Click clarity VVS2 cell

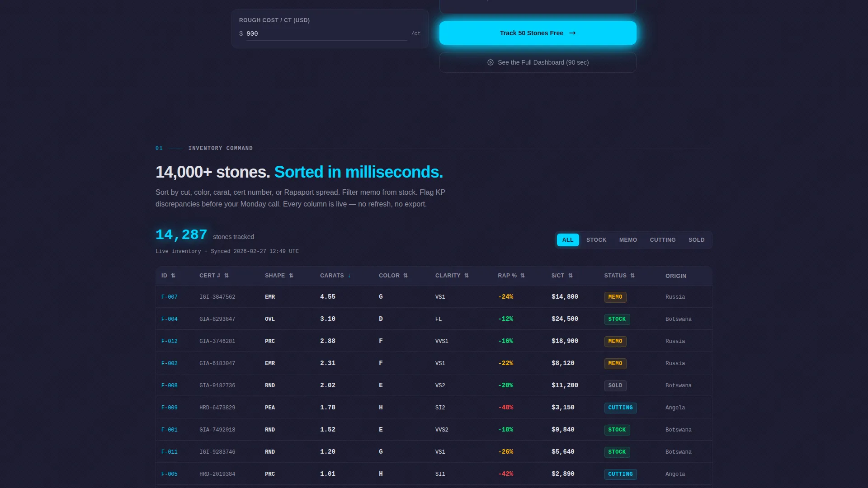(x=442, y=430)
